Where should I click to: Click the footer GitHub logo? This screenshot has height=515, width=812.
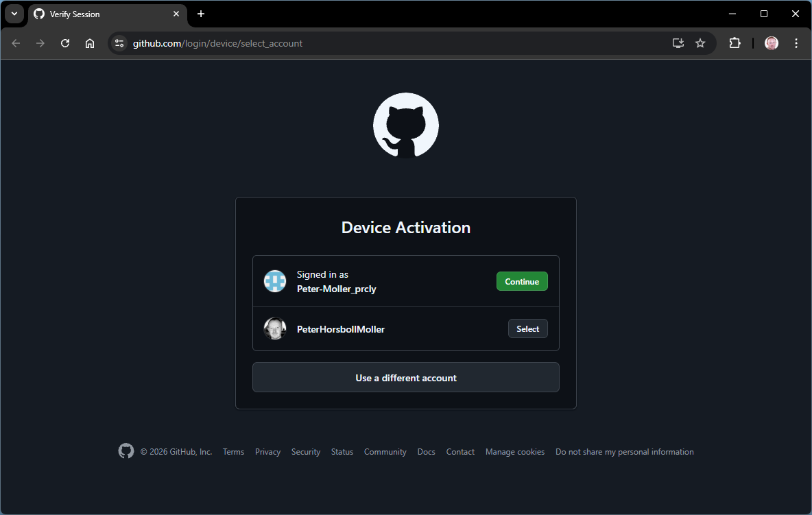126,451
